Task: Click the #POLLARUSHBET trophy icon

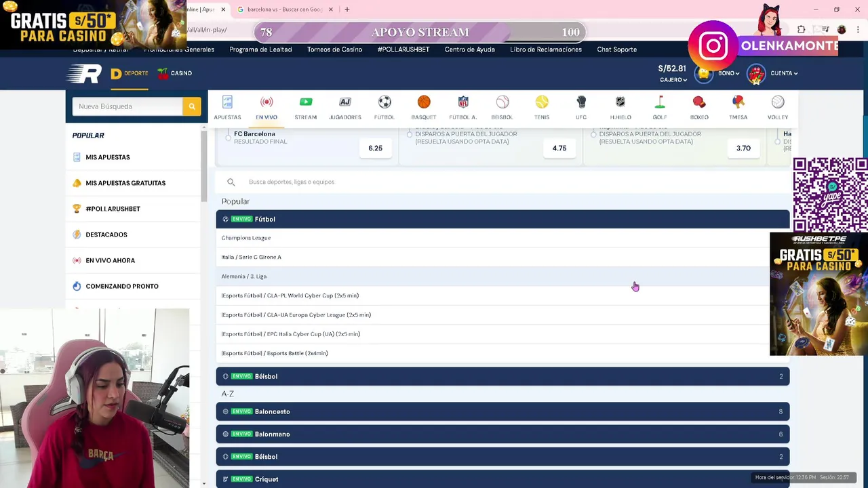Action: [x=77, y=209]
